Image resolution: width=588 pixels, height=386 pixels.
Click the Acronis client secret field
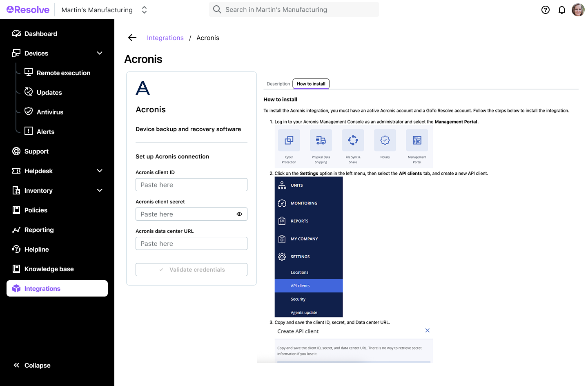tap(192, 214)
